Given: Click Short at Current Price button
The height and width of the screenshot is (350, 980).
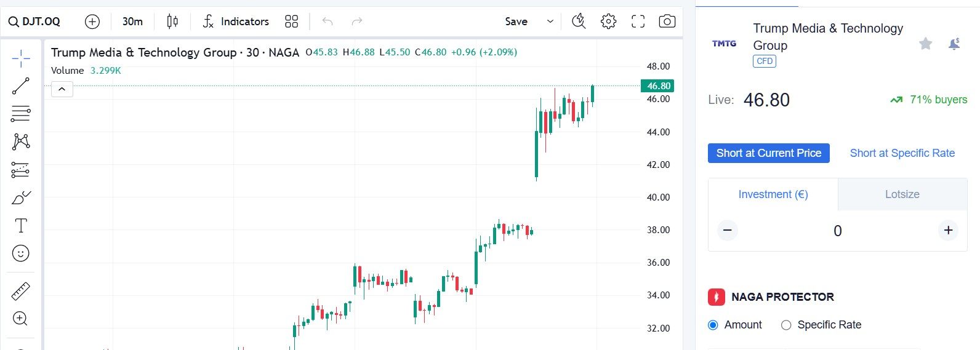Looking at the screenshot, I should coord(768,153).
